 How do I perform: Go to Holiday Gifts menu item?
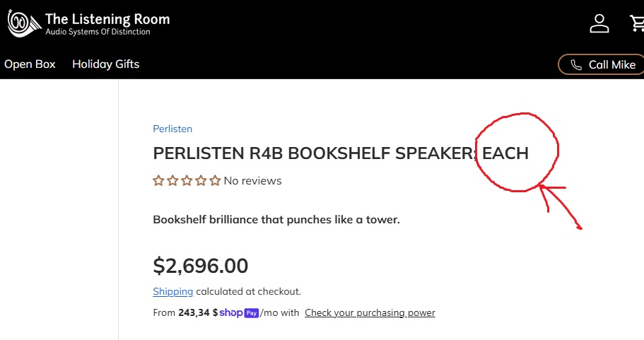106,64
